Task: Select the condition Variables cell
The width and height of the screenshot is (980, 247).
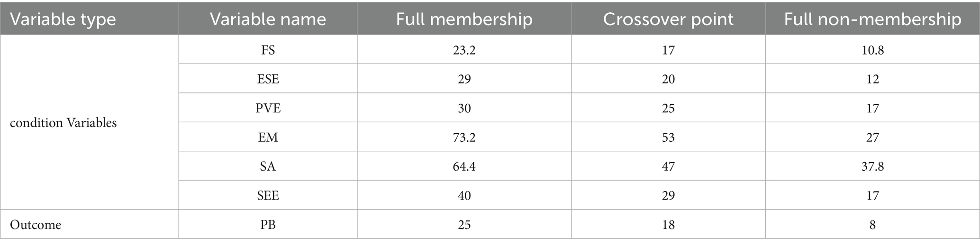Action: (x=64, y=123)
